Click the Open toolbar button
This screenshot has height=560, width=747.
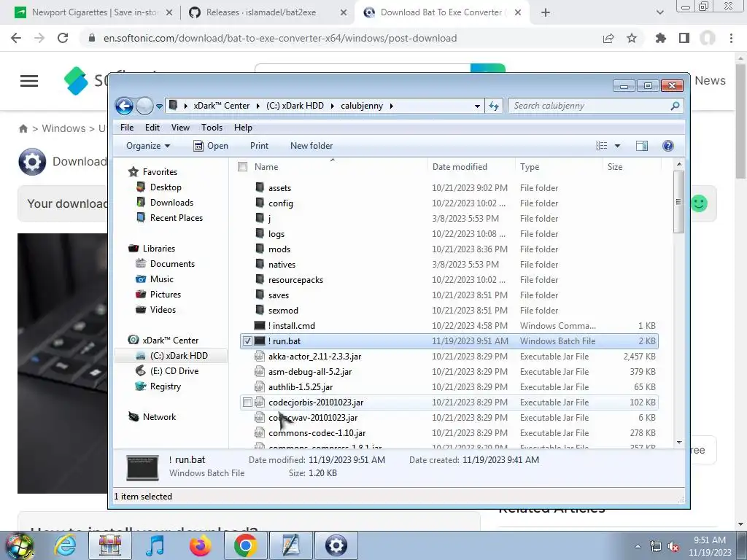[x=211, y=146]
